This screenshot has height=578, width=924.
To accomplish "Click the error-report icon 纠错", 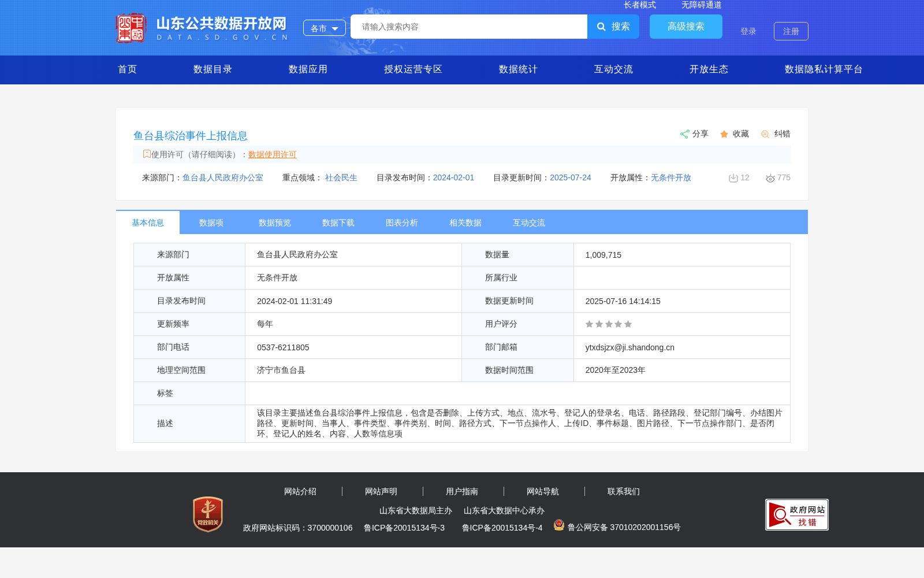I will click(x=765, y=134).
